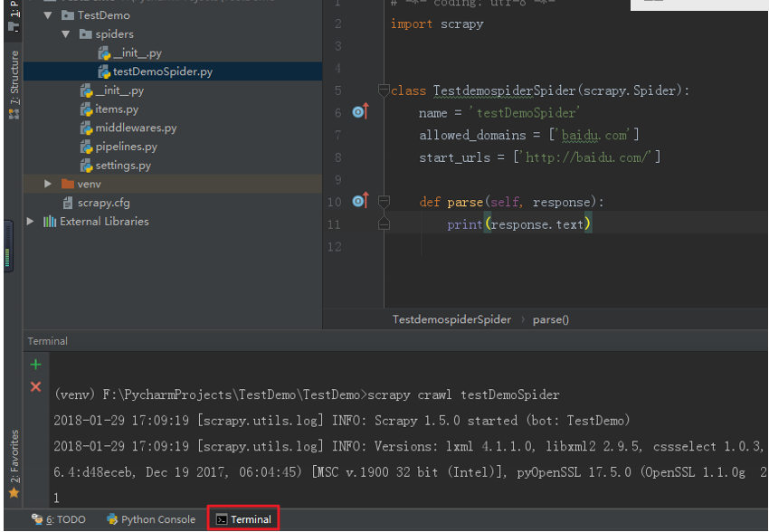Switch to the Python Console tab
This screenshot has width=769, height=532.
coord(150,519)
